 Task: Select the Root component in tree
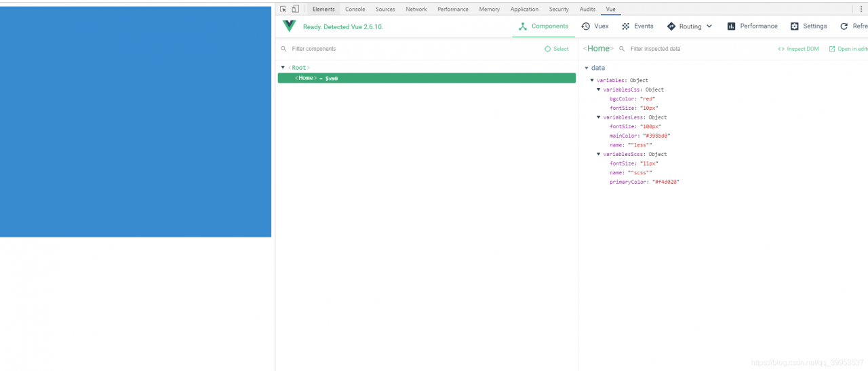299,68
